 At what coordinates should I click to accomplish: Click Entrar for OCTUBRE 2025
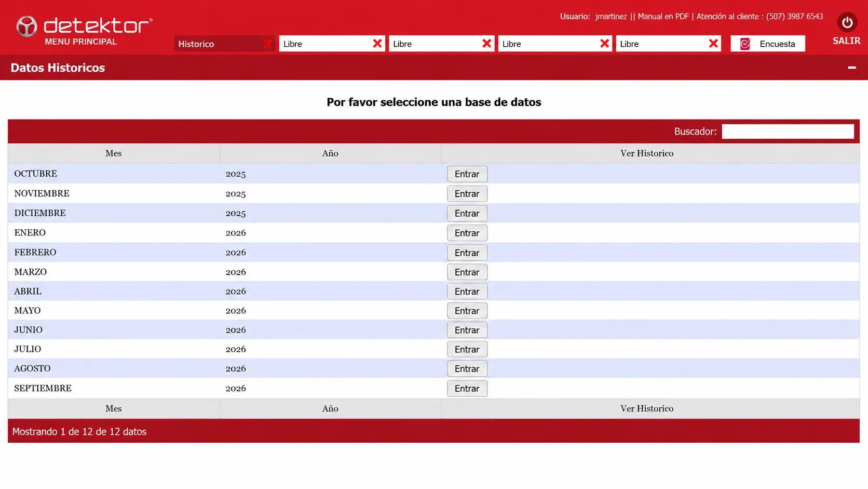coord(467,174)
